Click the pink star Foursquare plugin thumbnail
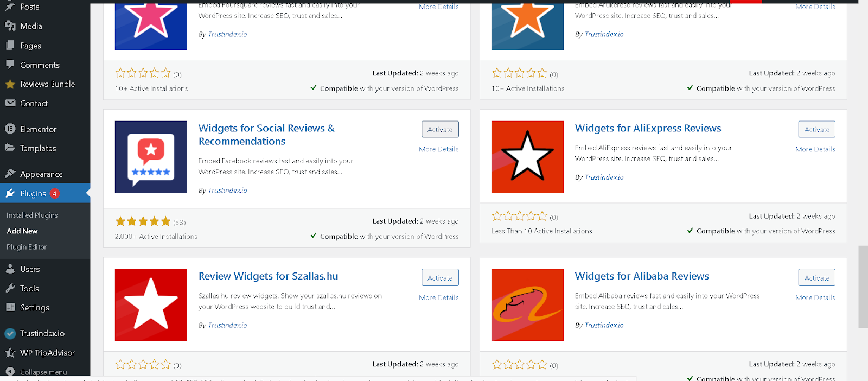The height and width of the screenshot is (381, 868). point(151,26)
